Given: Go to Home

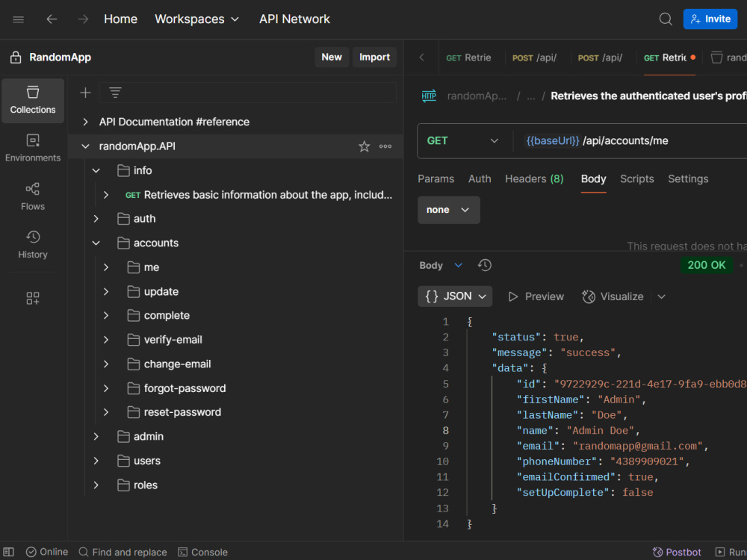Looking at the screenshot, I should pyautogui.click(x=120, y=19).
